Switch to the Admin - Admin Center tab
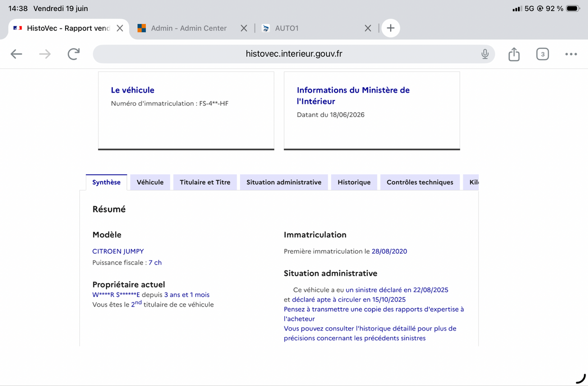Viewport: 588px width, 386px height. pos(189,28)
